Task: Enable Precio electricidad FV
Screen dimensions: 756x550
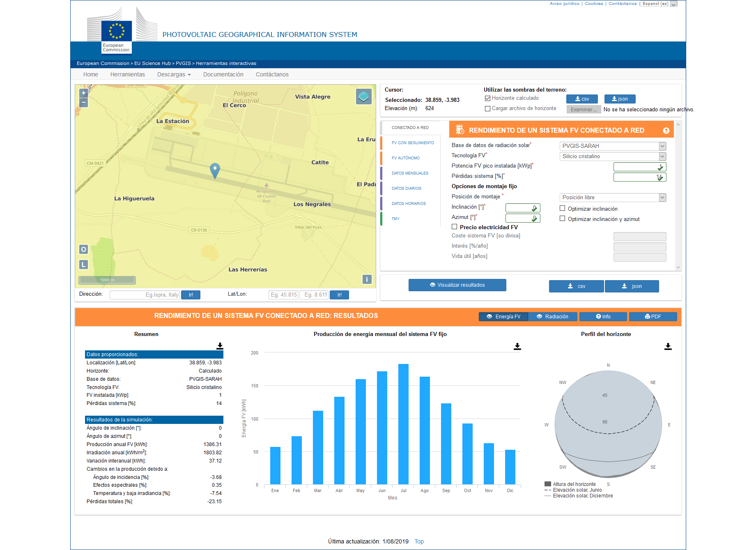Action: [x=454, y=226]
